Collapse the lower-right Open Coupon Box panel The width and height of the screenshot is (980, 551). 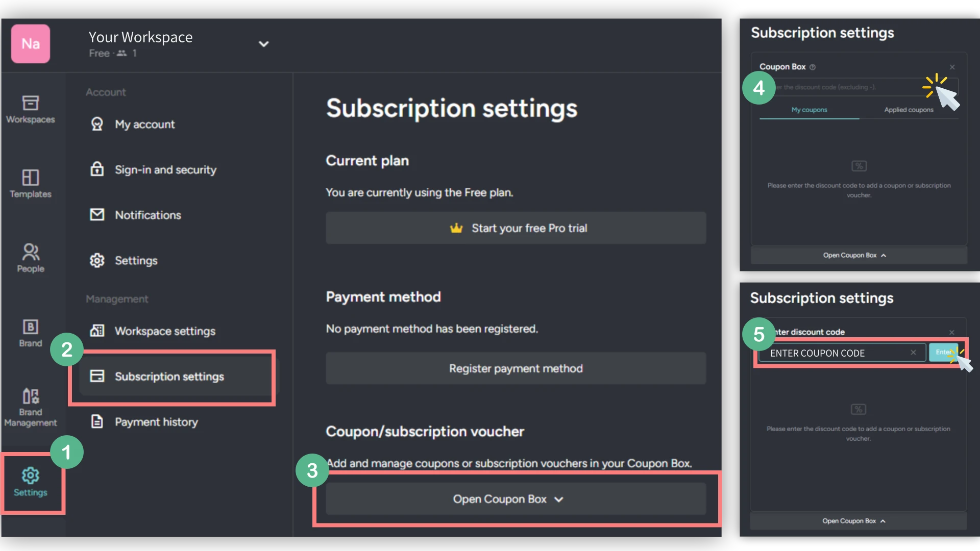(x=857, y=521)
